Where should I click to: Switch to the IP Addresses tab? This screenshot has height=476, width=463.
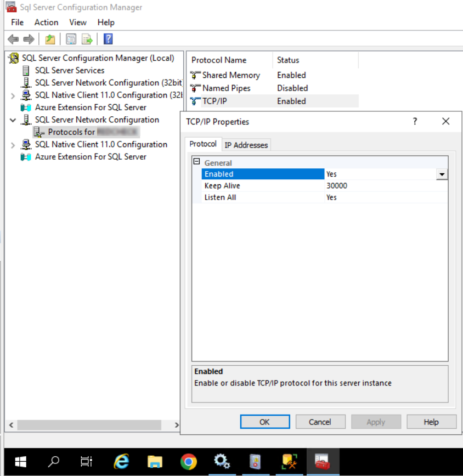tap(246, 145)
